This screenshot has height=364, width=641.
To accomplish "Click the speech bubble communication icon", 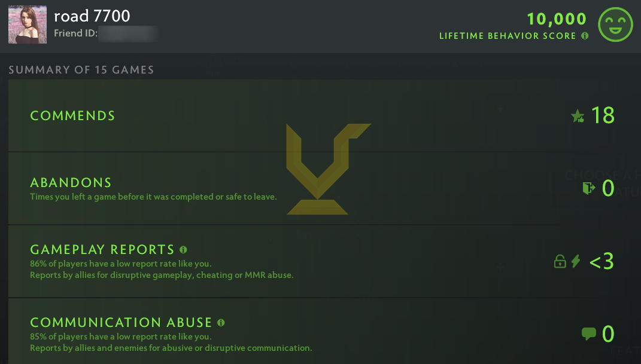I will (589, 334).
